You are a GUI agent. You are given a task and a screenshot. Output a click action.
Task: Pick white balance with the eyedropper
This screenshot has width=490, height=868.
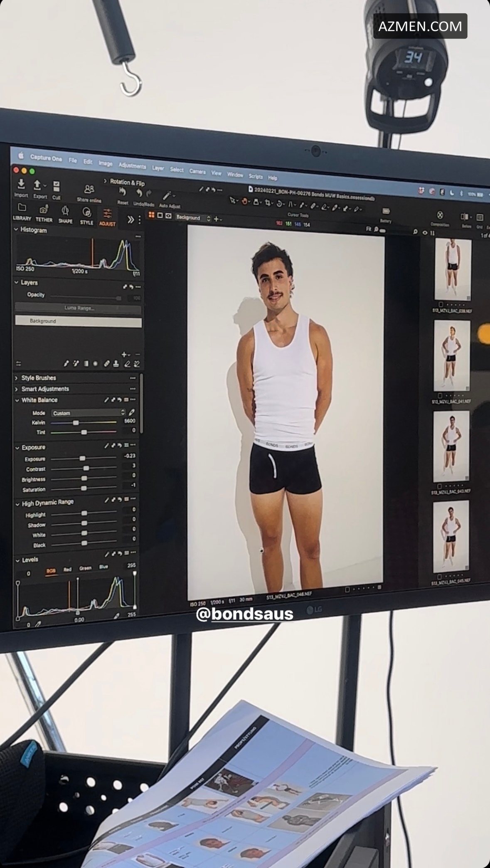pos(132,412)
